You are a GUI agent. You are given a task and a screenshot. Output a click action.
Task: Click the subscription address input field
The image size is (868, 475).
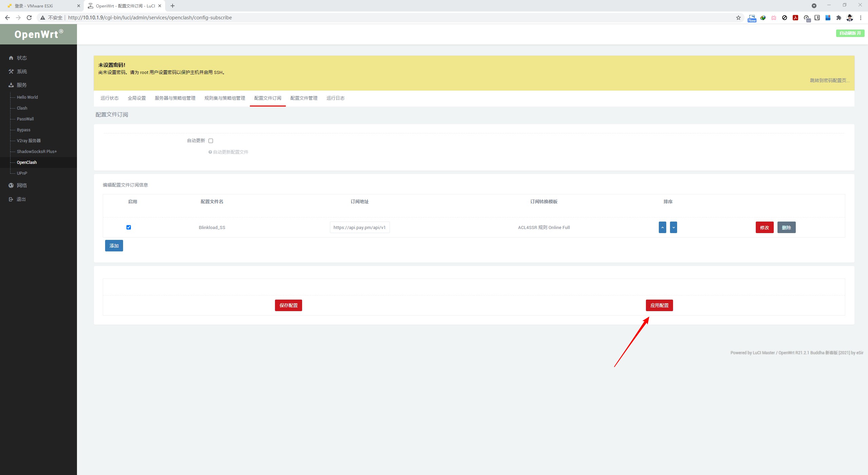359,227
